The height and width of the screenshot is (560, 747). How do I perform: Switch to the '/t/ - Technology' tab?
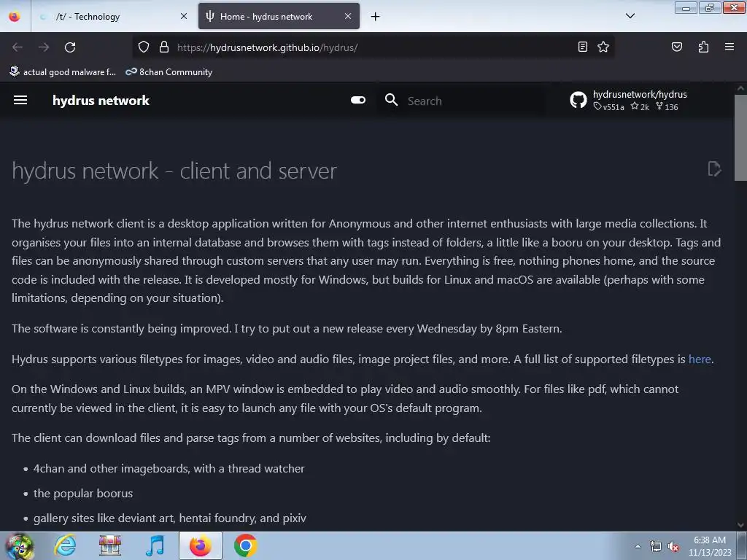coord(113,17)
